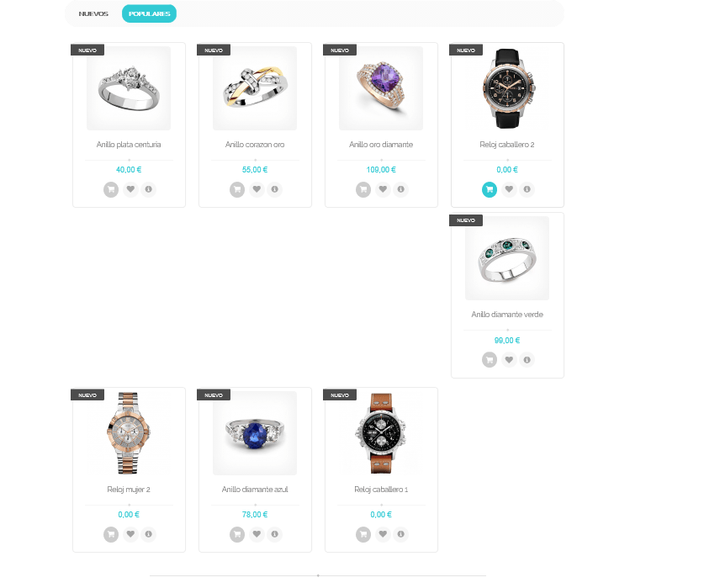Select the Populares tab
Viewport: 704px width, 588px height.
149,14
